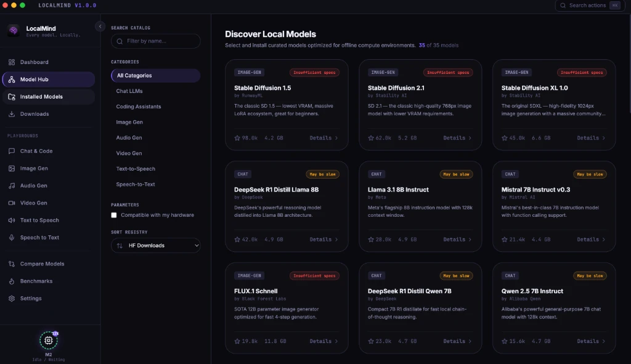This screenshot has width=631, height=364.
Task: Click the magnifier icon in catalog filter
Action: [x=120, y=41]
